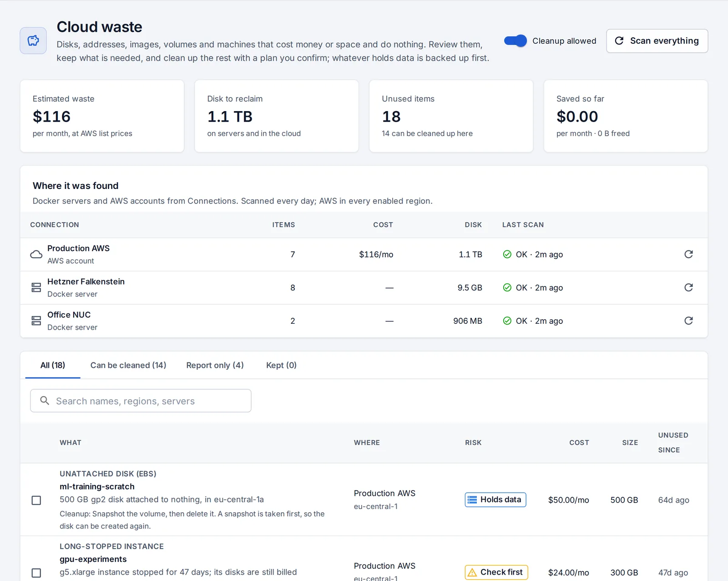The width and height of the screenshot is (728, 581).
Task: Click the piggy bank Cloud waste icon
Action: point(33,41)
